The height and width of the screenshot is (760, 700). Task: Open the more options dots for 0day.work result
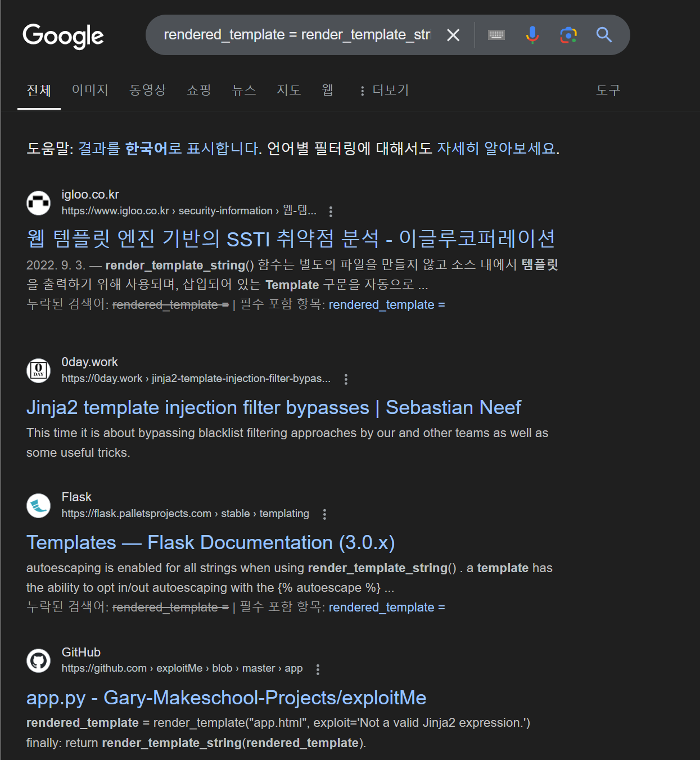[346, 379]
